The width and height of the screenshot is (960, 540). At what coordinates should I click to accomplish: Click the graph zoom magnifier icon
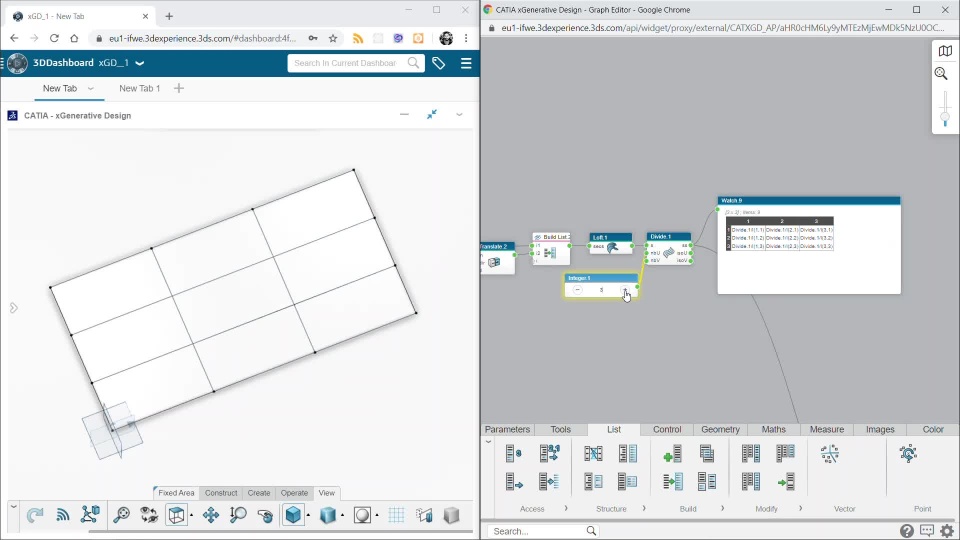tap(942, 73)
